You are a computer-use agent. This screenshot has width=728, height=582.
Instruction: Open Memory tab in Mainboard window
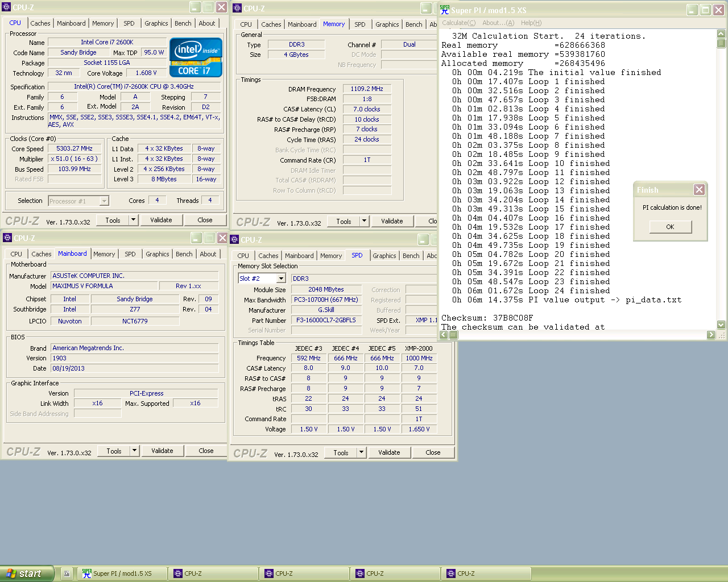(x=104, y=254)
